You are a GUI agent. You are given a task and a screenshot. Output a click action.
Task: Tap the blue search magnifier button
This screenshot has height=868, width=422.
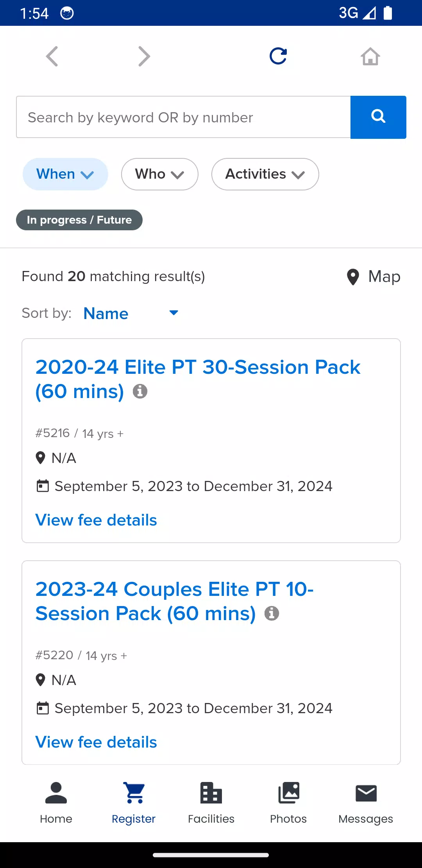click(378, 117)
